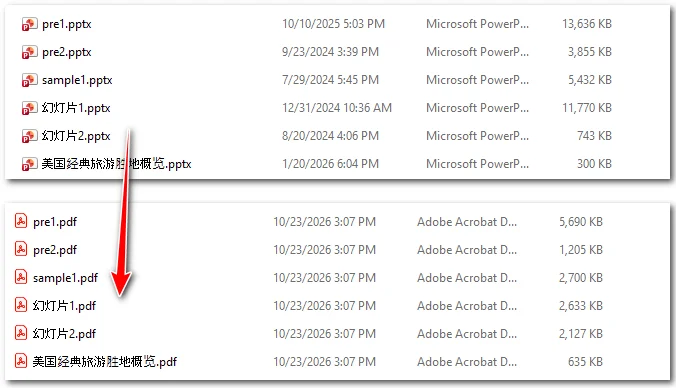Select the file name pre1.pdf
This screenshot has width=676, height=388.
click(x=55, y=222)
